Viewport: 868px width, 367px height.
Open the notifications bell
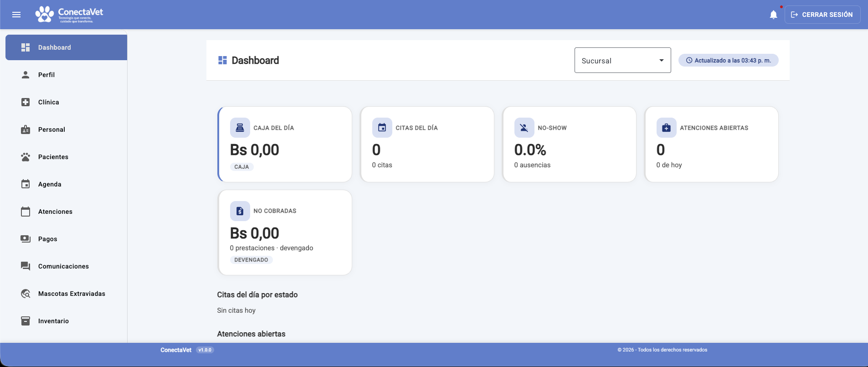pyautogui.click(x=773, y=15)
